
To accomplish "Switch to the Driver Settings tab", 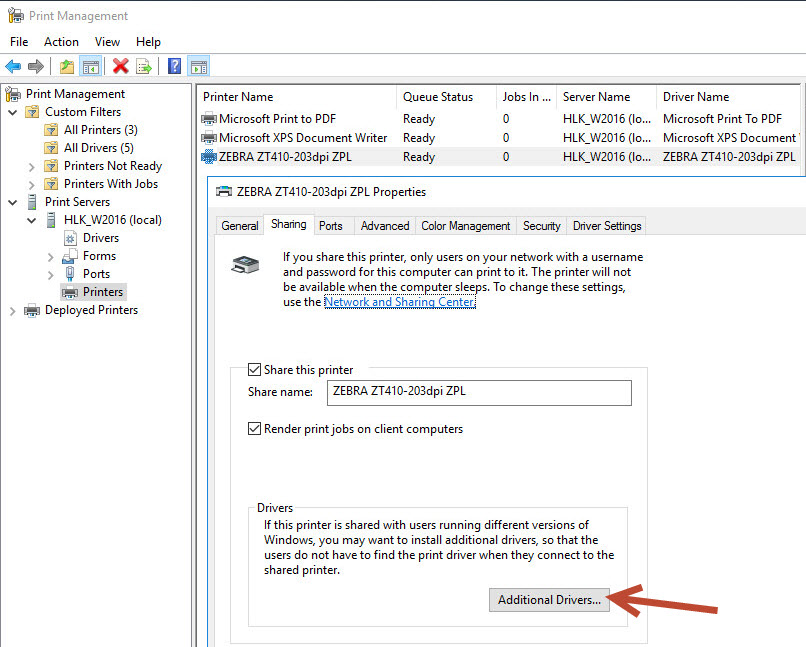I will pyautogui.click(x=607, y=226).
